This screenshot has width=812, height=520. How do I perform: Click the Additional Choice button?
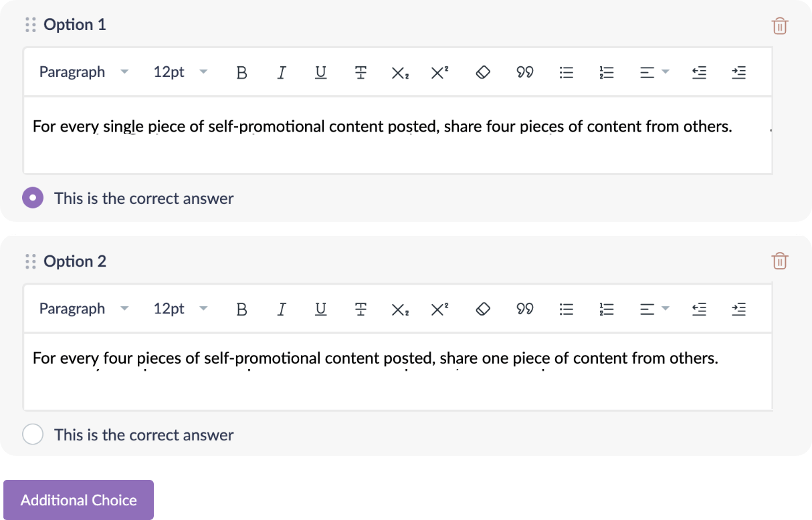click(78, 500)
